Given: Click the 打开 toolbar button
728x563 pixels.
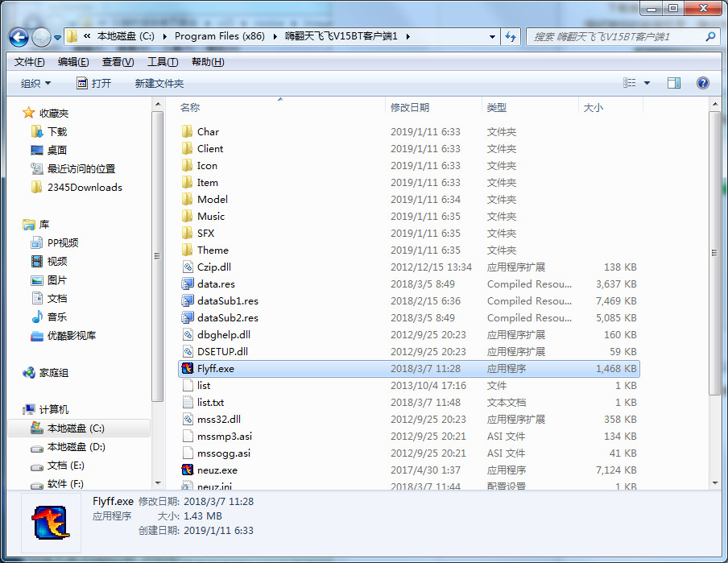Looking at the screenshot, I should [94, 83].
